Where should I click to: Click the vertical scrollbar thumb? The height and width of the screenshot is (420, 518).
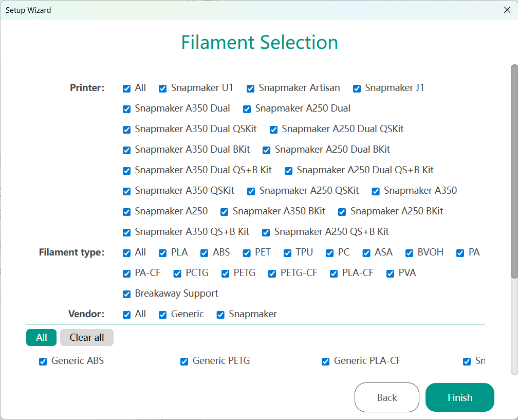click(x=514, y=171)
